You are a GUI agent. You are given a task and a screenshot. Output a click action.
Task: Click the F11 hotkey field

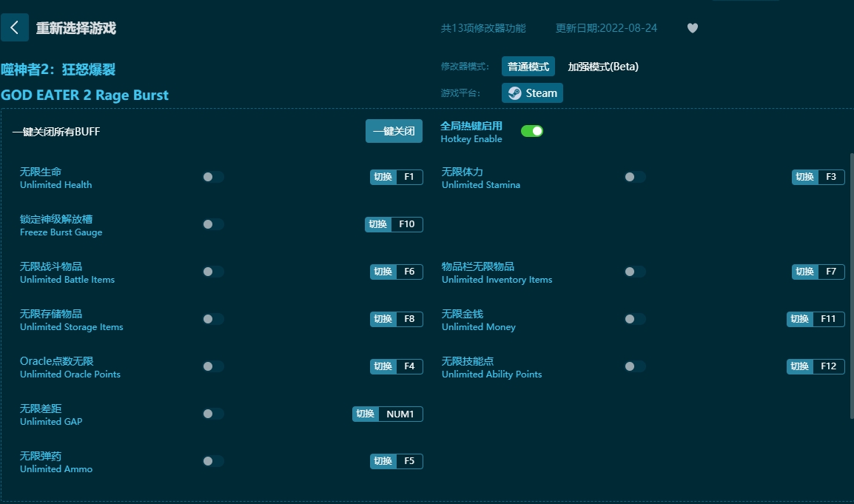pyautogui.click(x=828, y=319)
